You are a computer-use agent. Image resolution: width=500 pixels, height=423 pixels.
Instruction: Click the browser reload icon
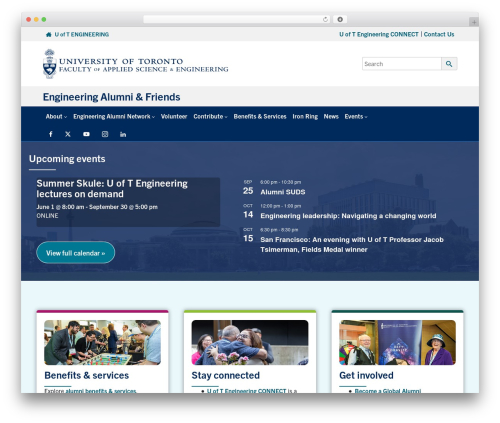click(x=325, y=19)
